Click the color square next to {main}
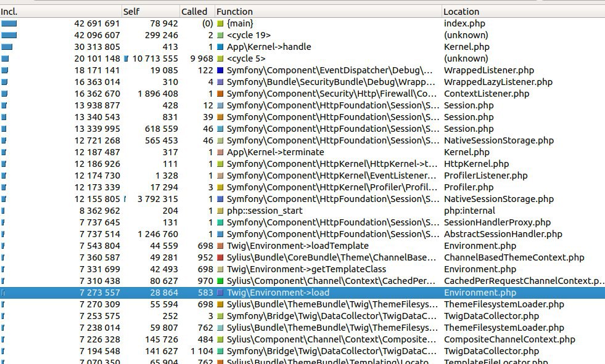This screenshot has height=364, width=605. (220, 23)
